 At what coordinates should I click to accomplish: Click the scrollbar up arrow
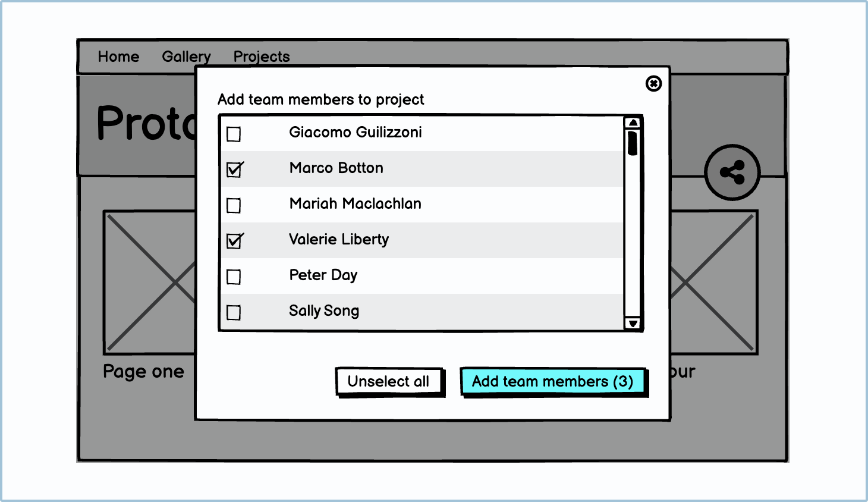(x=633, y=123)
